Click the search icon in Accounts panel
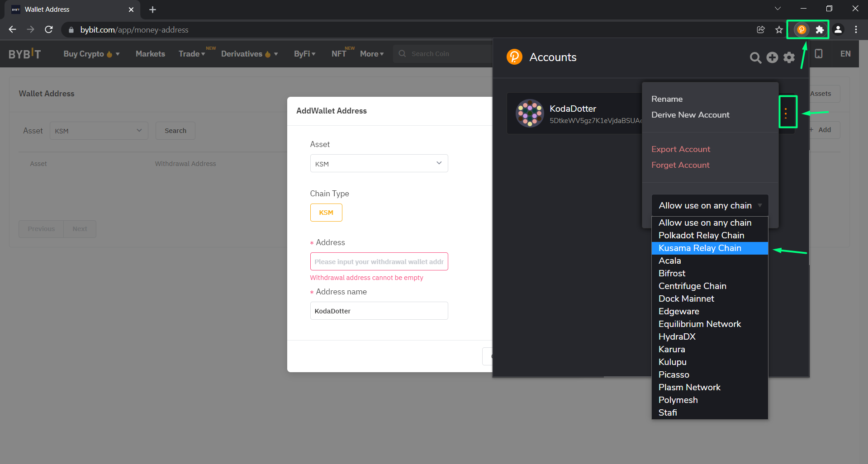868x464 pixels. tap(755, 57)
